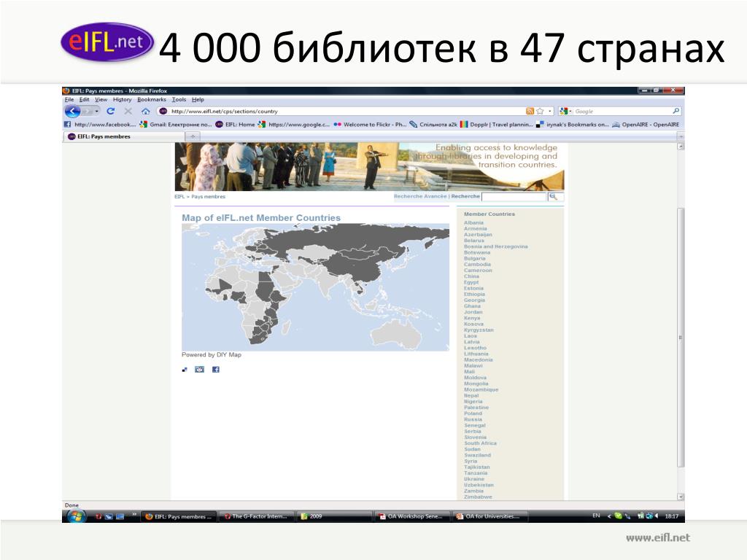The height and width of the screenshot is (560, 747).
Task: Bookmark this page with the star icon
Action: pyautogui.click(x=540, y=111)
